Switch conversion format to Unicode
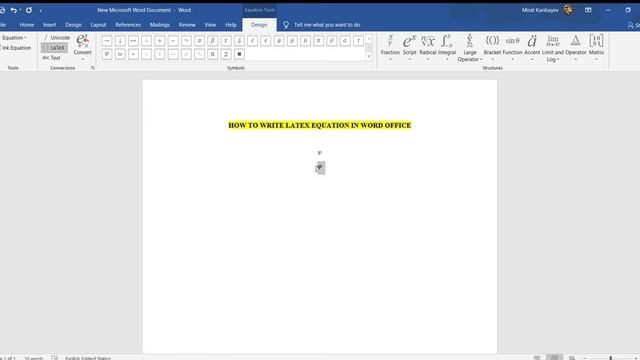 [56, 38]
